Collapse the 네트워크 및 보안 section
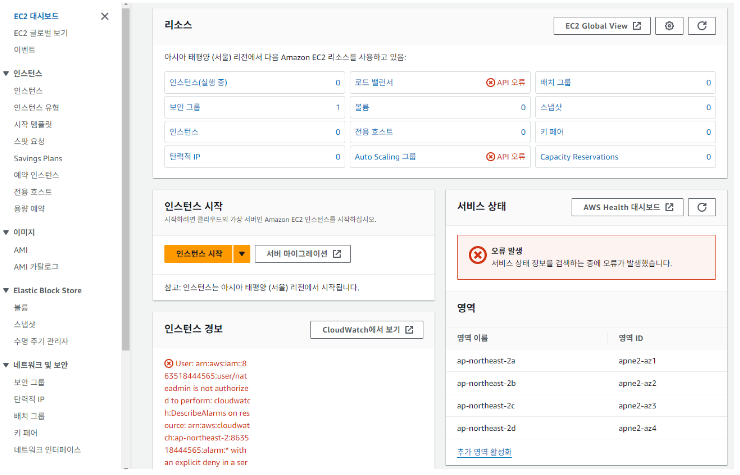Viewport: 740px width, 475px height. click(6, 365)
